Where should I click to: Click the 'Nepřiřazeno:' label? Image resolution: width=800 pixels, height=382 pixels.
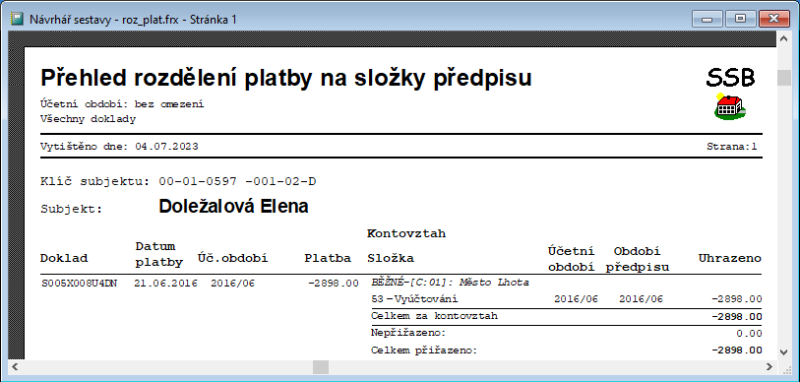[409, 333]
